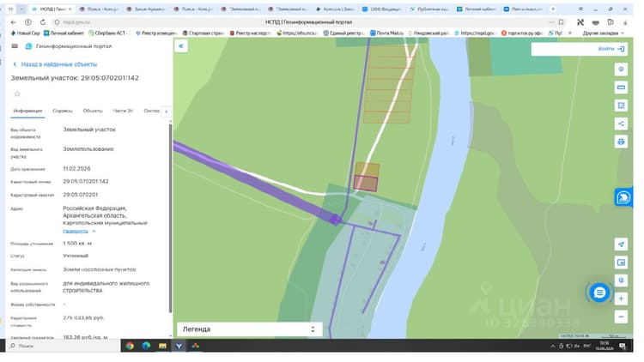Go back via Назад в найденные объекты
The width and height of the screenshot is (644, 362).
tap(56, 64)
